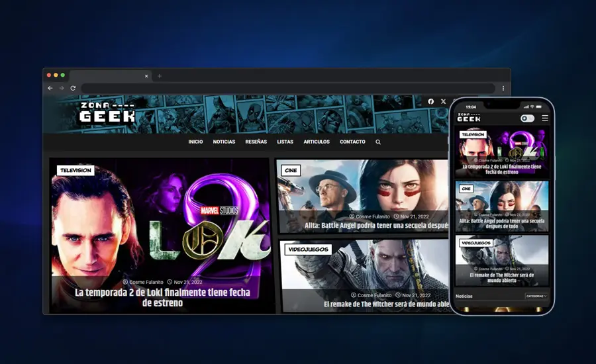Reload the page using the refresh icon
The height and width of the screenshot is (364, 596).
pos(73,88)
